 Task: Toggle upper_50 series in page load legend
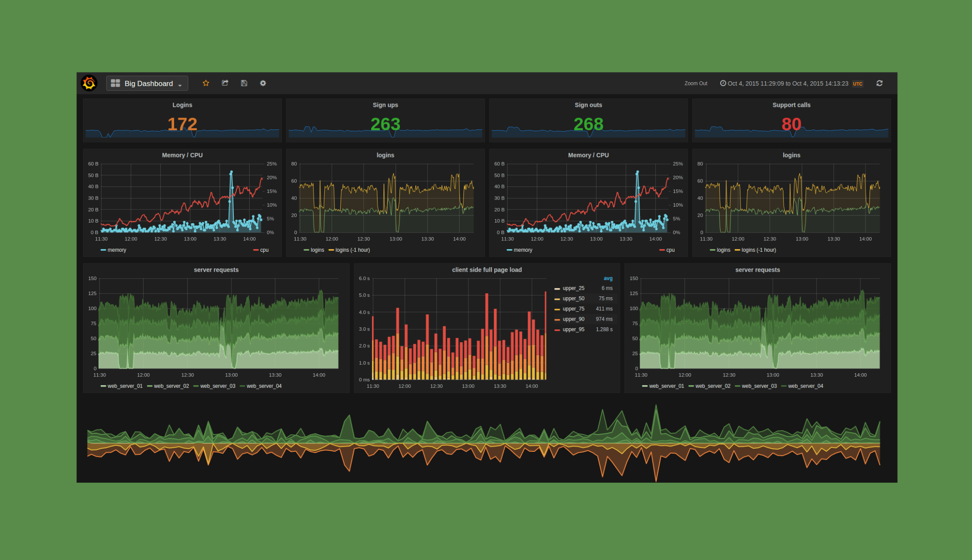pos(570,299)
